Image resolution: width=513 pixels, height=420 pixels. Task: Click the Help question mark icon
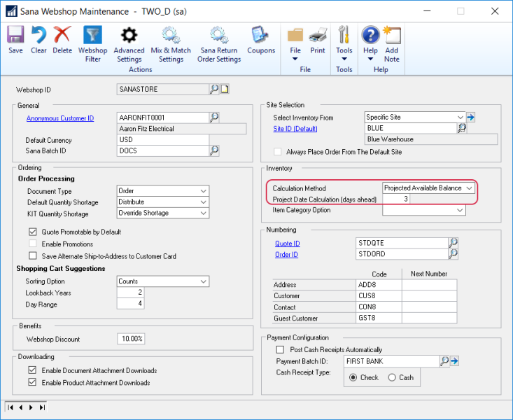tap(370, 35)
